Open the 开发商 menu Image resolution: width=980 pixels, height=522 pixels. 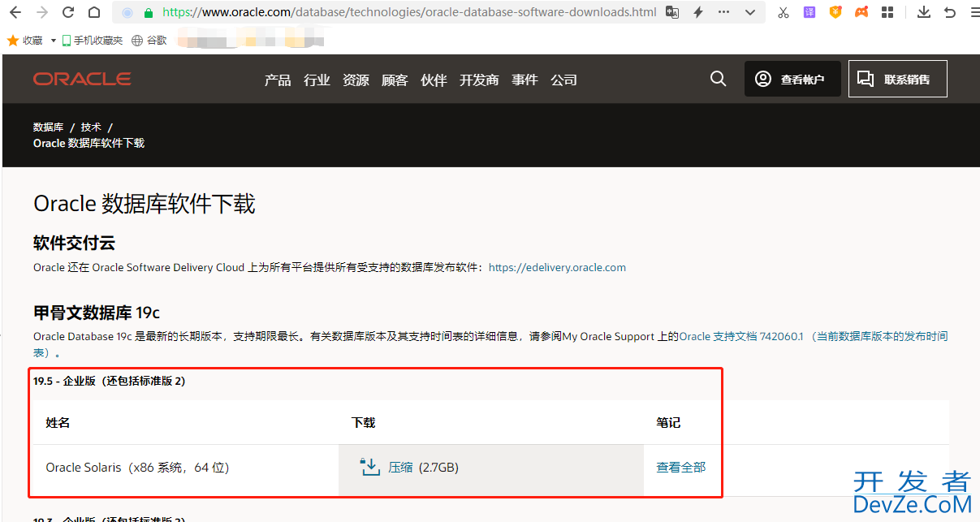click(479, 80)
